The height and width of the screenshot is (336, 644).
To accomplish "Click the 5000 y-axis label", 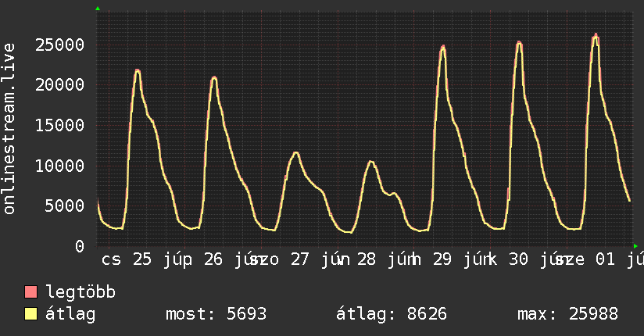I will coord(65,206).
